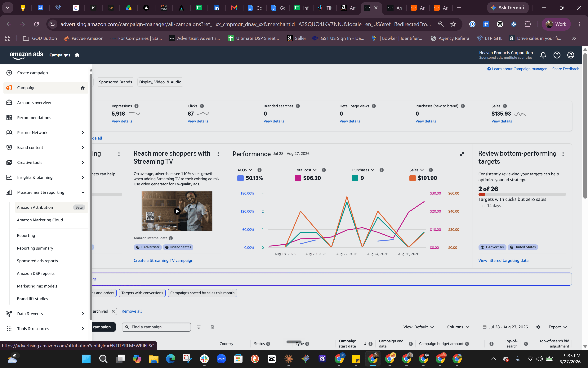Open the Sales metric dropdown in Performance
Viewport: 588px width, 368px height.
417,170
